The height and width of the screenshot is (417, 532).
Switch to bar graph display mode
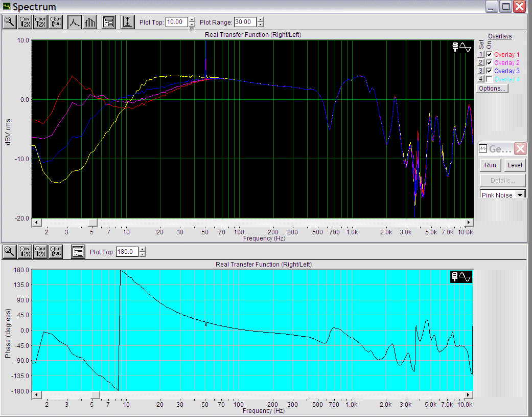(90, 22)
